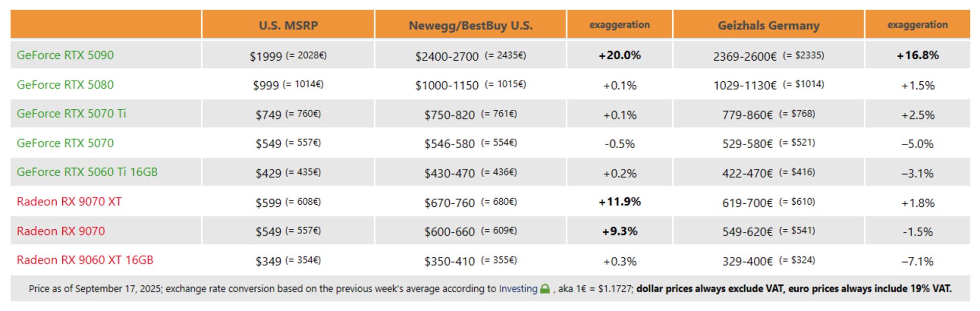Open GeForce RTX 5060 Ti 16GB link

click(87, 172)
